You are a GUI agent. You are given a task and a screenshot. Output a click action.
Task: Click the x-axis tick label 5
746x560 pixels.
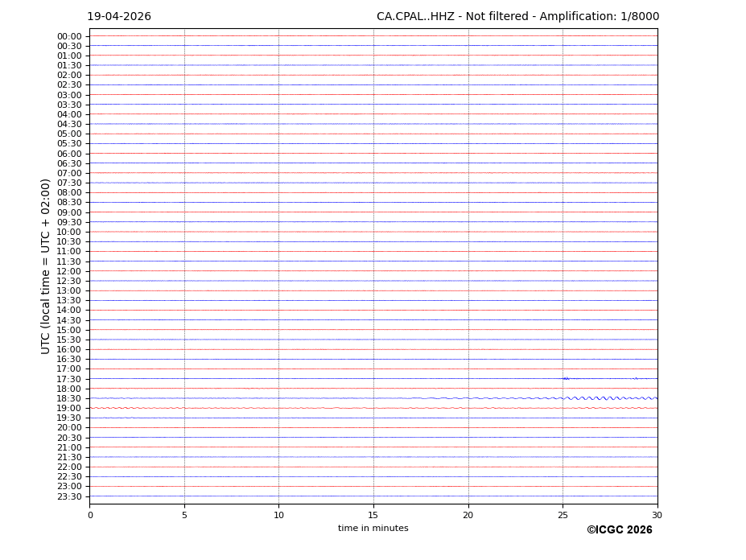pyautogui.click(x=184, y=515)
